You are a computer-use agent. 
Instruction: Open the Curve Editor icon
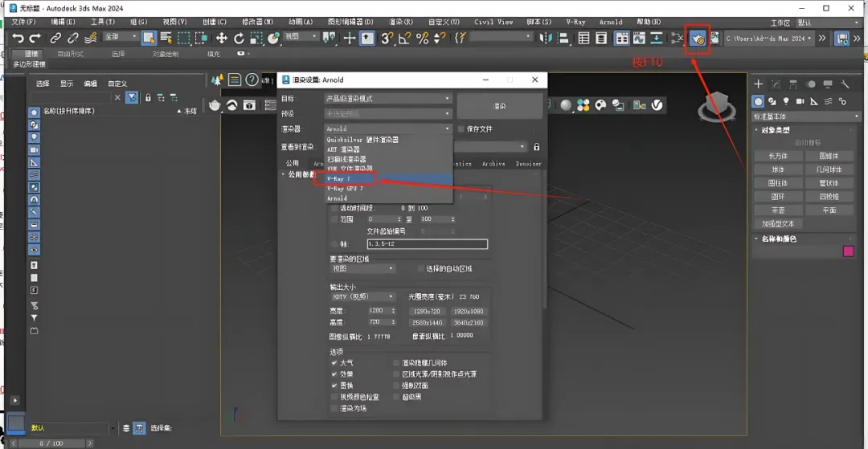[x=640, y=39]
